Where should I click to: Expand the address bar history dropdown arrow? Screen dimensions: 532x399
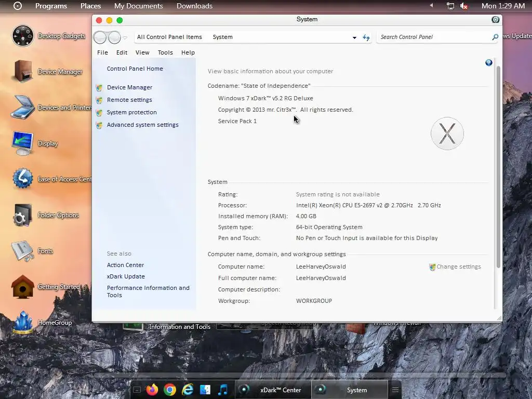tap(354, 37)
